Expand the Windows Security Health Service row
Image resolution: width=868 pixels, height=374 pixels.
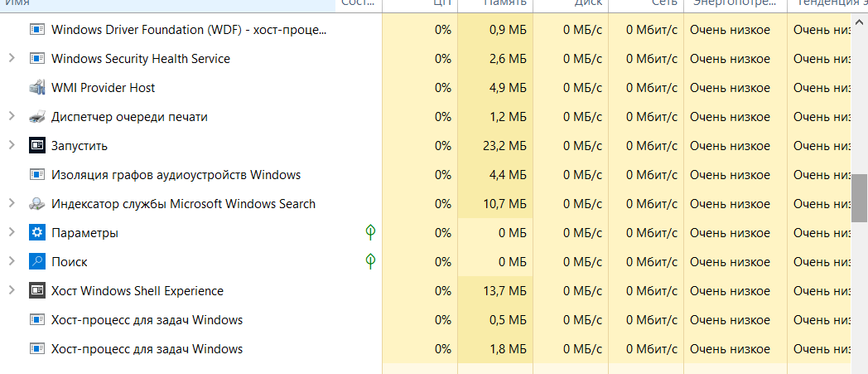pos(12,59)
